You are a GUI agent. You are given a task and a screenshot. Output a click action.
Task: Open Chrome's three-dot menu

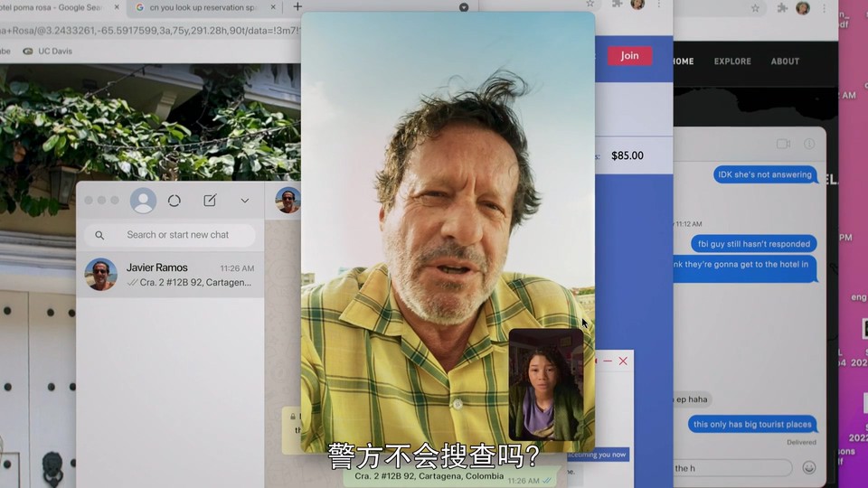(x=825, y=8)
